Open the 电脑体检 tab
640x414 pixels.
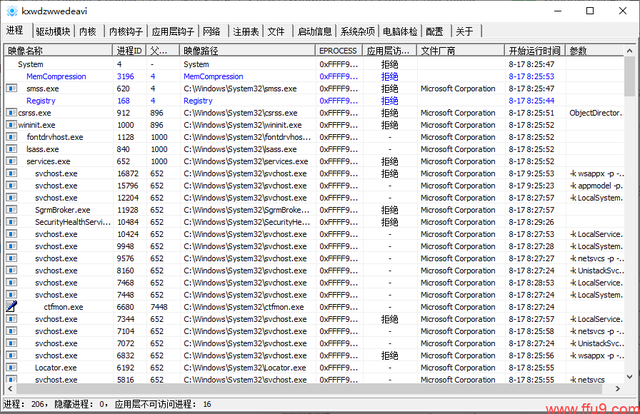pos(399,32)
